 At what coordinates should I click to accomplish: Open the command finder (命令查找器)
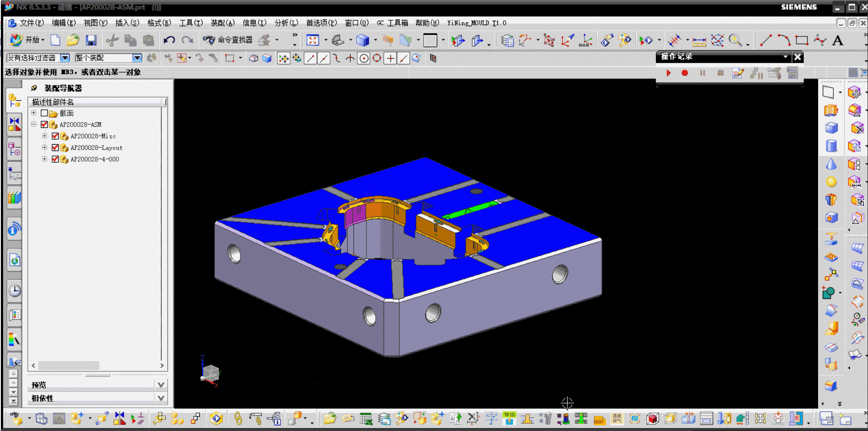click(228, 40)
